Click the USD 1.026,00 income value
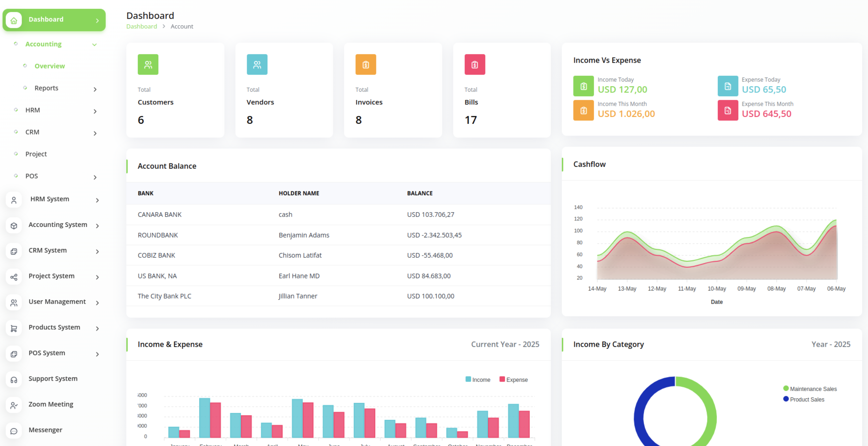Image resolution: width=868 pixels, height=446 pixels. tap(626, 114)
